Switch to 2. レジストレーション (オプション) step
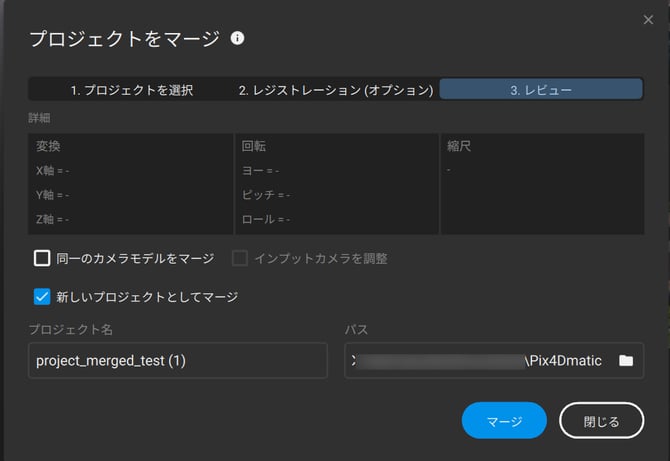Viewport: 670px width, 461px height. [335, 90]
